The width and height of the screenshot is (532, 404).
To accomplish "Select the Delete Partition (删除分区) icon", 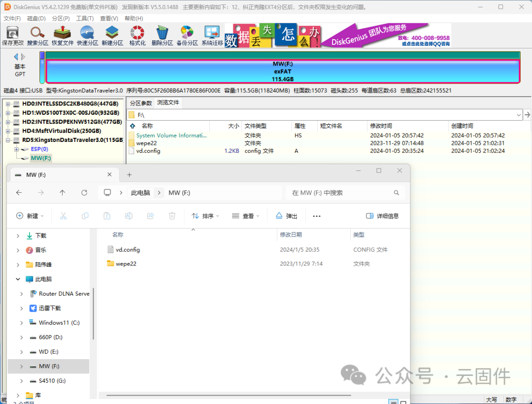I will (x=162, y=35).
